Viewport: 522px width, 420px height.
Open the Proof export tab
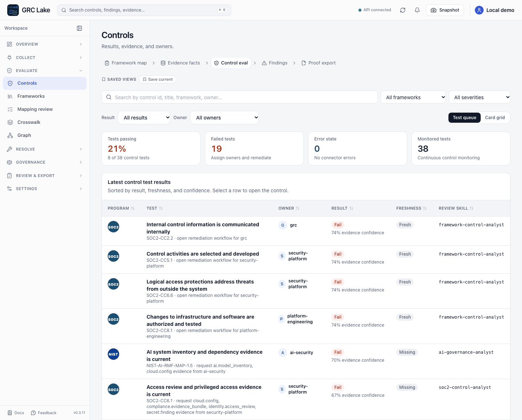point(318,63)
